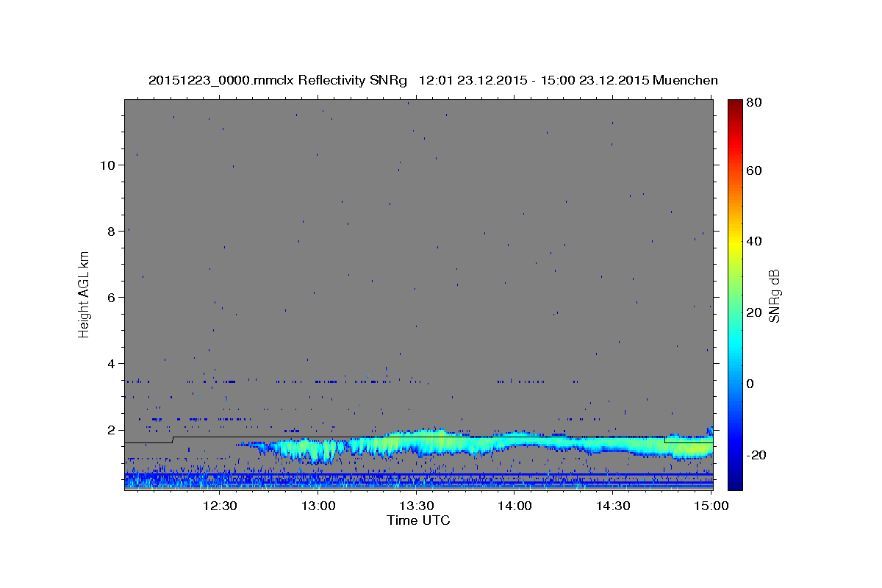
Task: Click the 'SNRg dB' colorbar label
Action: 773,295
